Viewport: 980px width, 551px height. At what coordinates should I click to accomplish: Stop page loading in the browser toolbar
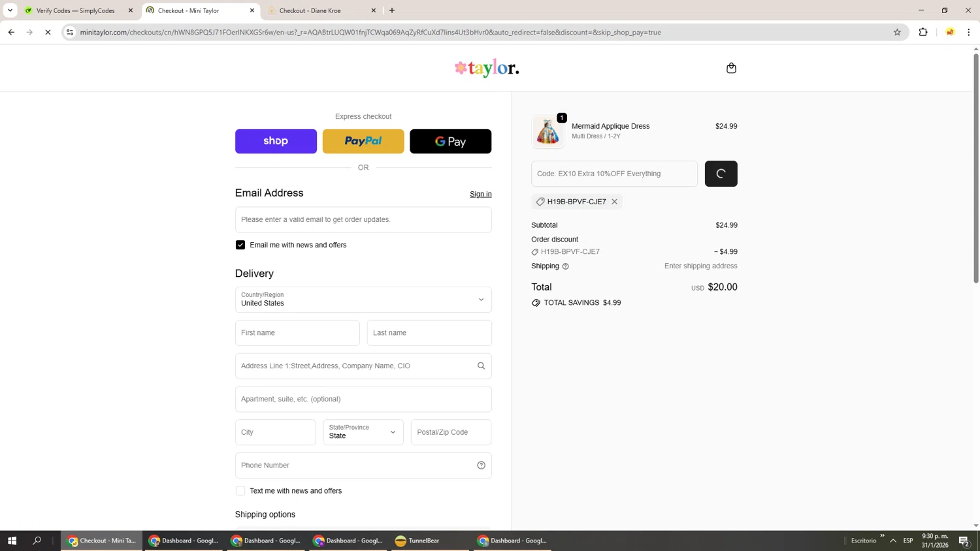pyautogui.click(x=48, y=32)
